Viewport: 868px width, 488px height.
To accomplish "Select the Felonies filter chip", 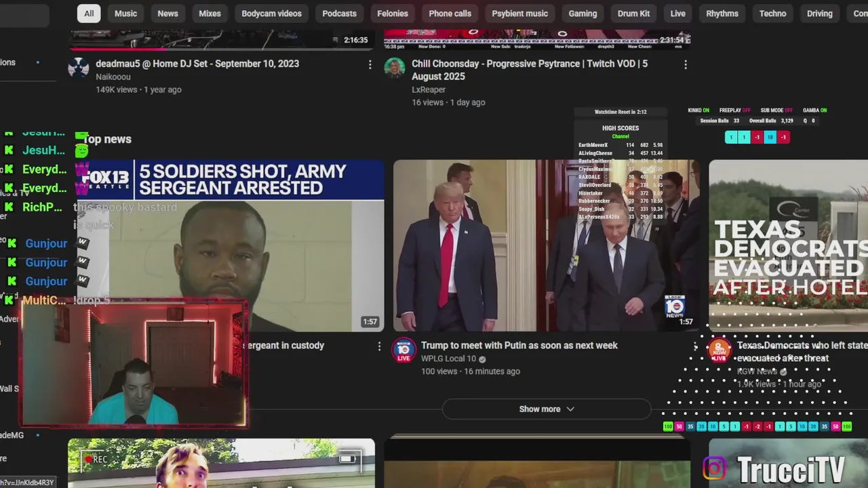I will click(393, 14).
